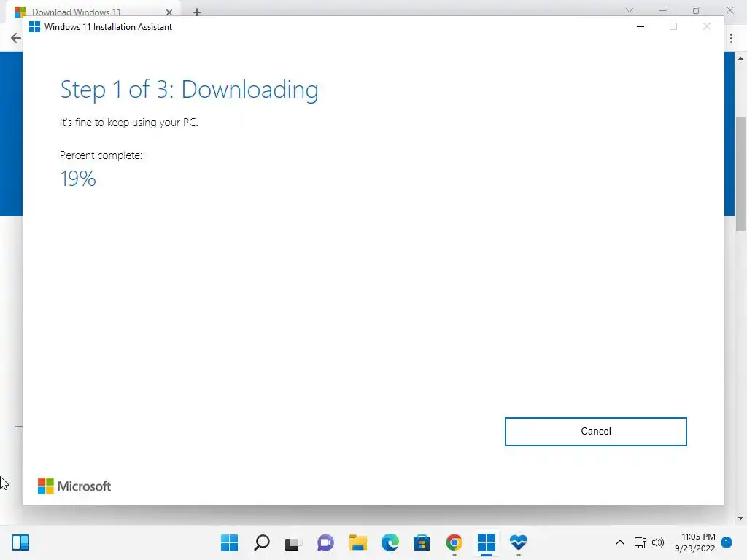
Task: Click the 'Step 1 of 3: Downloading' heading
Action: (x=189, y=90)
